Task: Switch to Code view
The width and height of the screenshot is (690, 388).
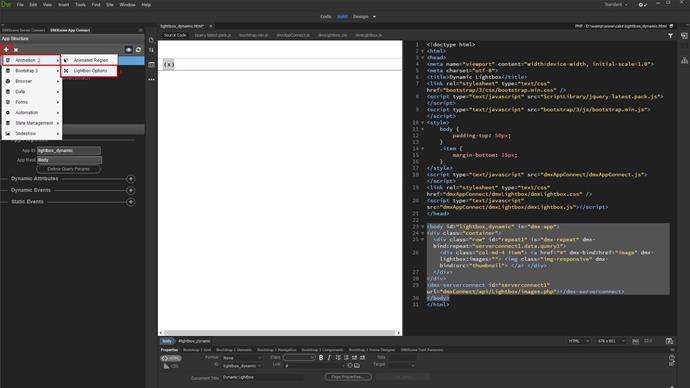Action: click(326, 17)
